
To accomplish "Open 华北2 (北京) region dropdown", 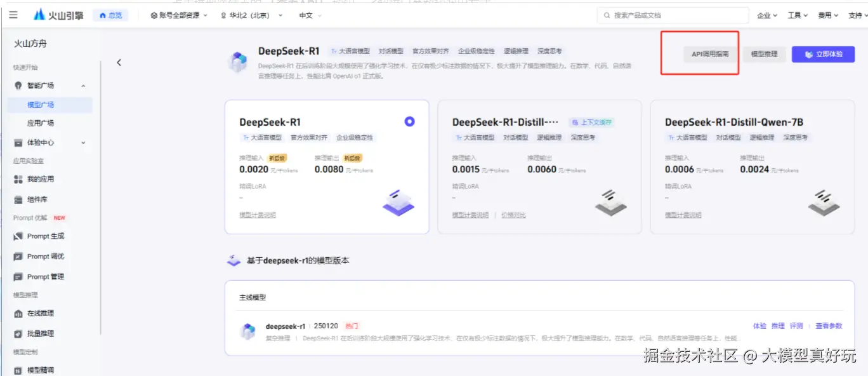I will click(252, 15).
